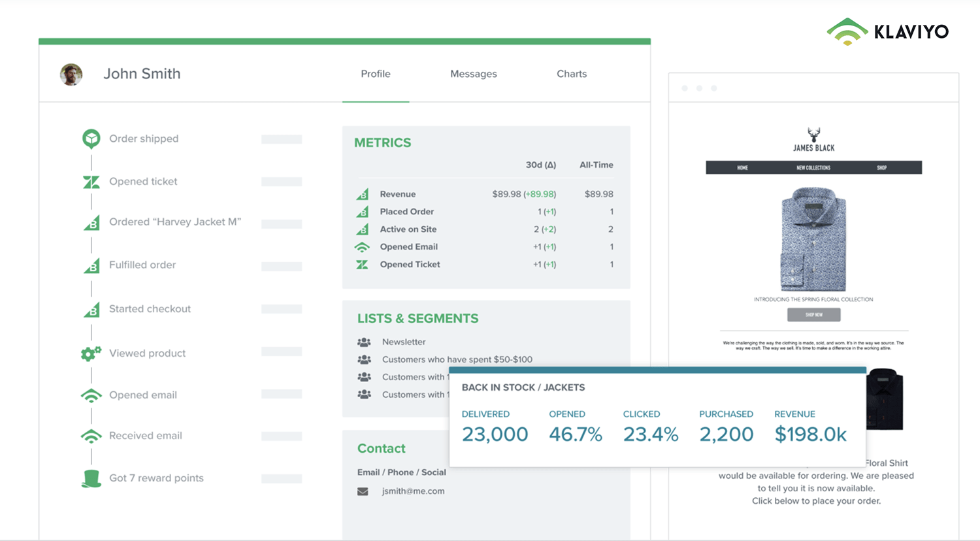The width and height of the screenshot is (980, 541).
Task: Click the signal icon beside Received email
Action: point(91,436)
